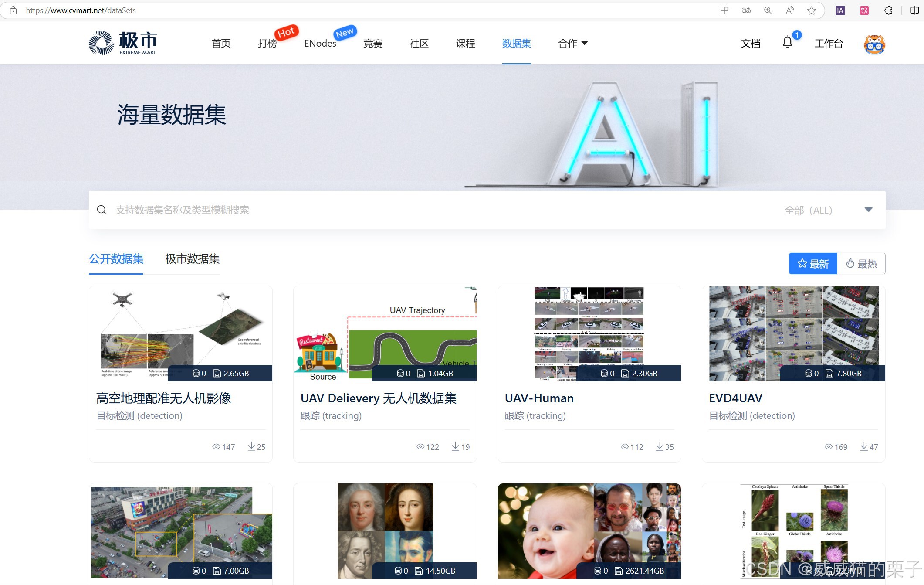Screen dimensions: 924x585
Task: Switch to 公开数据集 tab
Action: point(116,259)
